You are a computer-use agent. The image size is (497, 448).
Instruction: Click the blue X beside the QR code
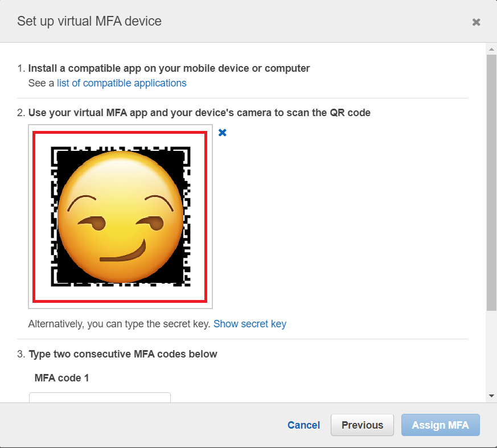coord(222,133)
